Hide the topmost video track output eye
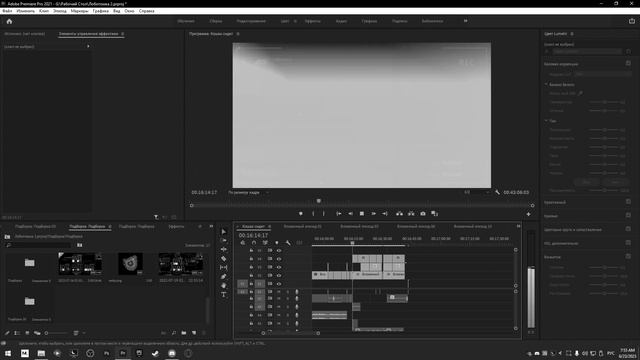Viewport: 640px width, 360px height. click(279, 251)
